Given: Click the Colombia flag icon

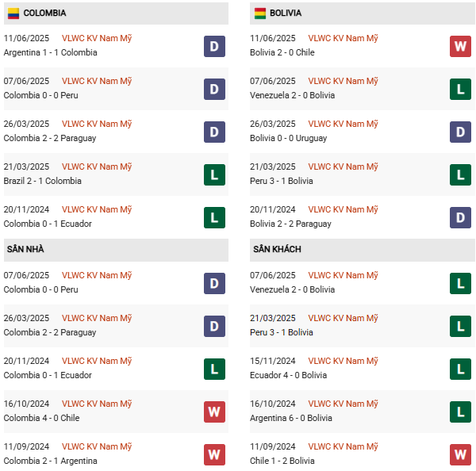Looking at the screenshot, I should coord(13,13).
